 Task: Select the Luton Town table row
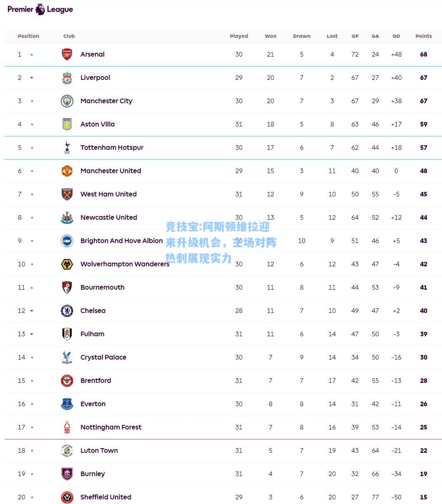coord(223,451)
